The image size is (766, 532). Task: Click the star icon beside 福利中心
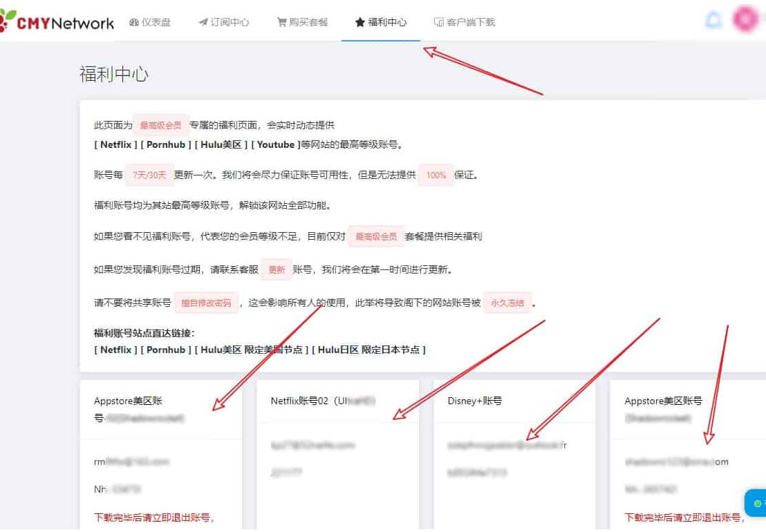click(x=360, y=22)
